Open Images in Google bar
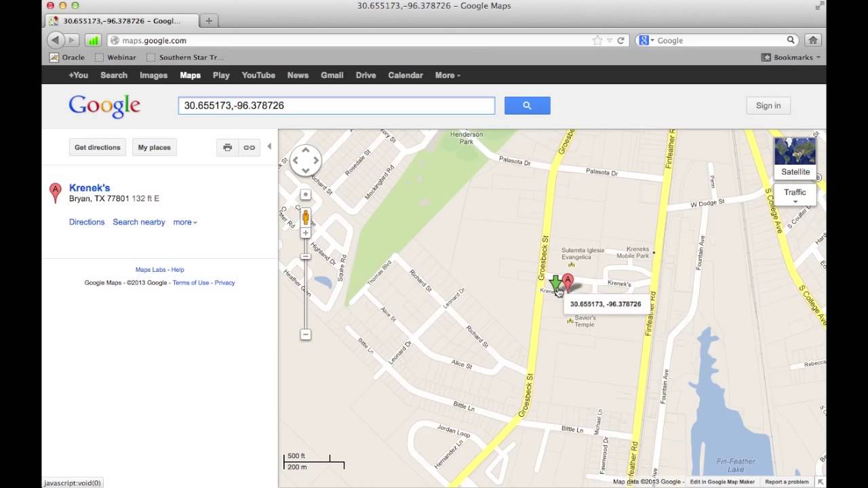Viewport: 868px width, 488px height. [x=153, y=75]
